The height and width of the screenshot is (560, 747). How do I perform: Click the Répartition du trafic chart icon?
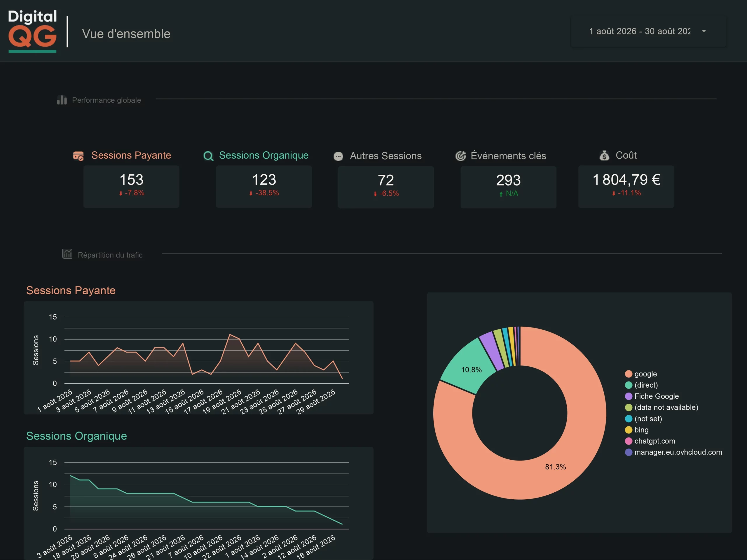(x=67, y=254)
